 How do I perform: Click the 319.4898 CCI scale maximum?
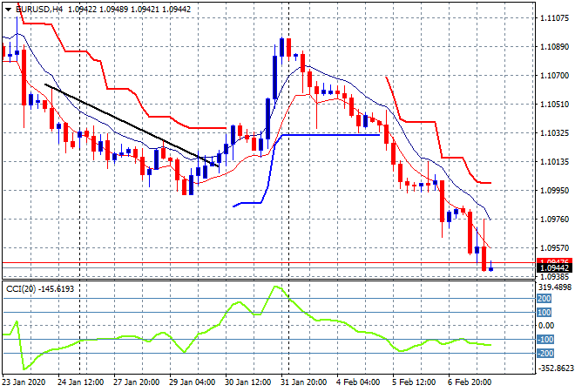552,287
